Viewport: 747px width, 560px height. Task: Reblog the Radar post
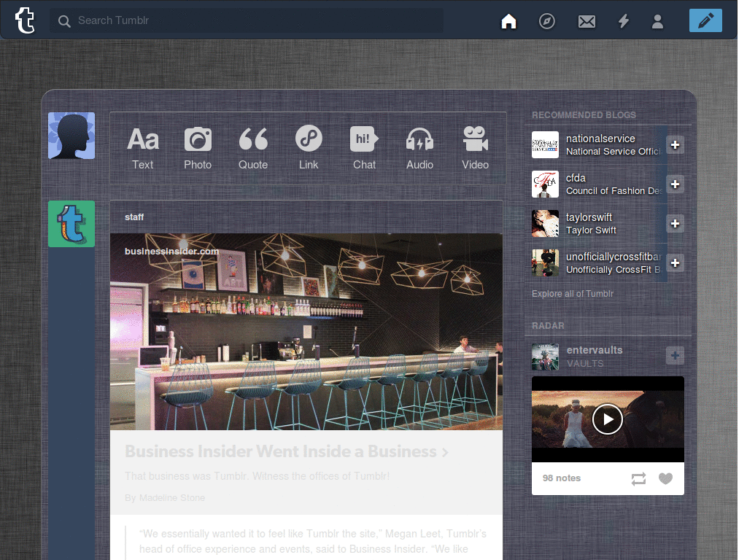pyautogui.click(x=638, y=478)
